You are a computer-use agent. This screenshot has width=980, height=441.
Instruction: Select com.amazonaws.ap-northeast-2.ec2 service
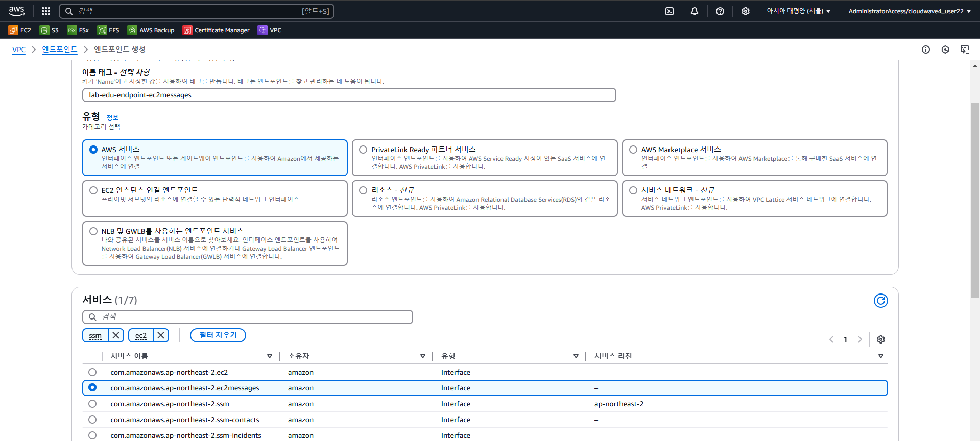(x=92, y=372)
